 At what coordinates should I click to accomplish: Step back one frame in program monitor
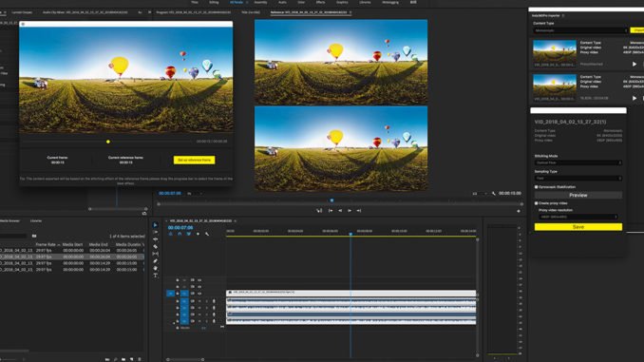tap(340, 210)
